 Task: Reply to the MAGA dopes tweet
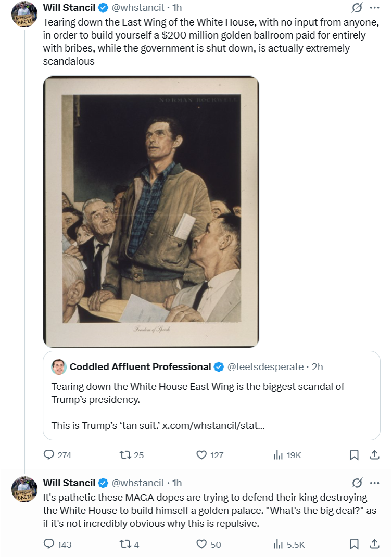coord(49,545)
